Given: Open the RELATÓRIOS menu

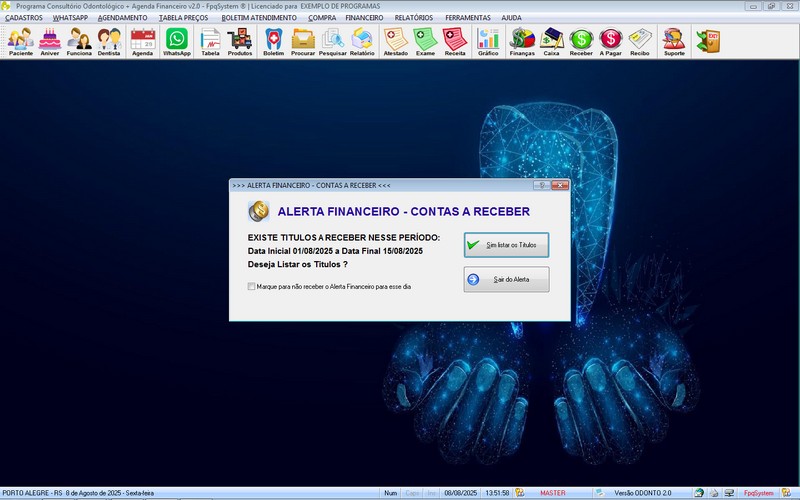Looking at the screenshot, I should click(x=414, y=17).
